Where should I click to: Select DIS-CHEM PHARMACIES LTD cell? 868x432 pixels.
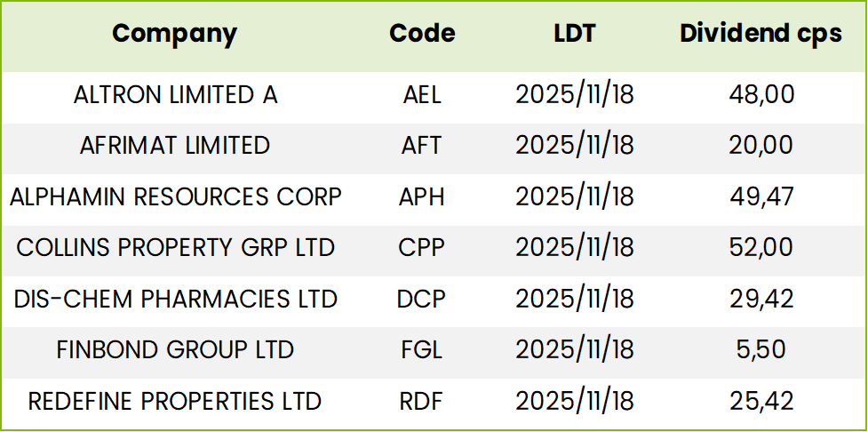pyautogui.click(x=176, y=299)
